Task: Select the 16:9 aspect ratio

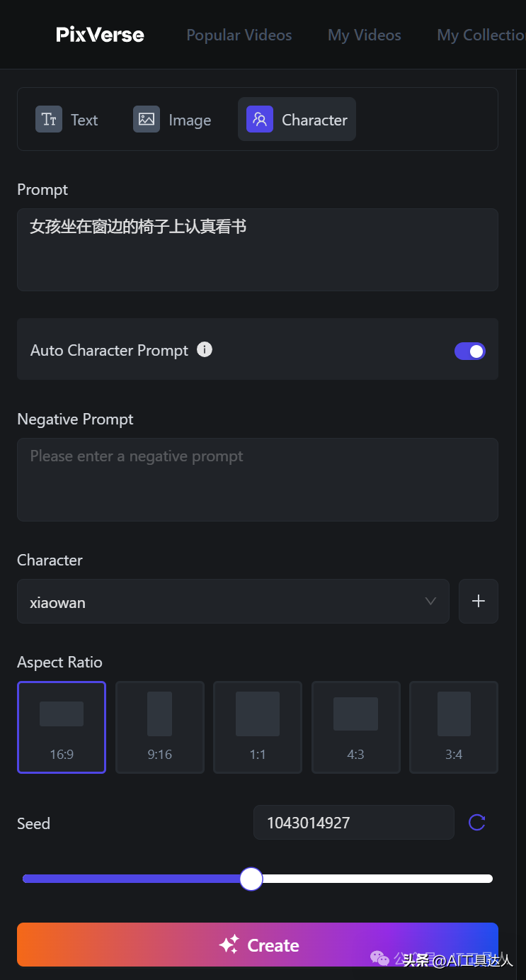Action: tap(62, 727)
